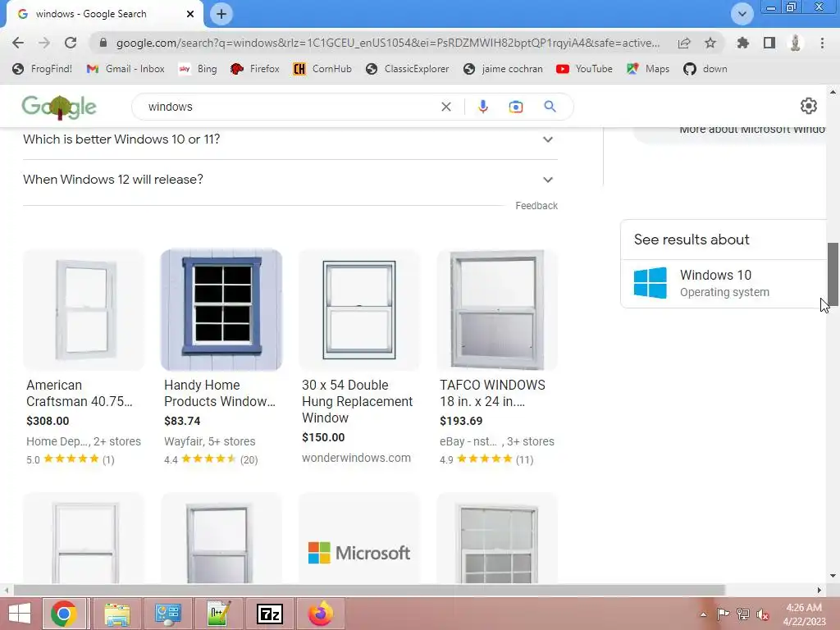This screenshot has height=630, width=840.
Task: Click the site lock icon in address bar
Action: click(103, 43)
